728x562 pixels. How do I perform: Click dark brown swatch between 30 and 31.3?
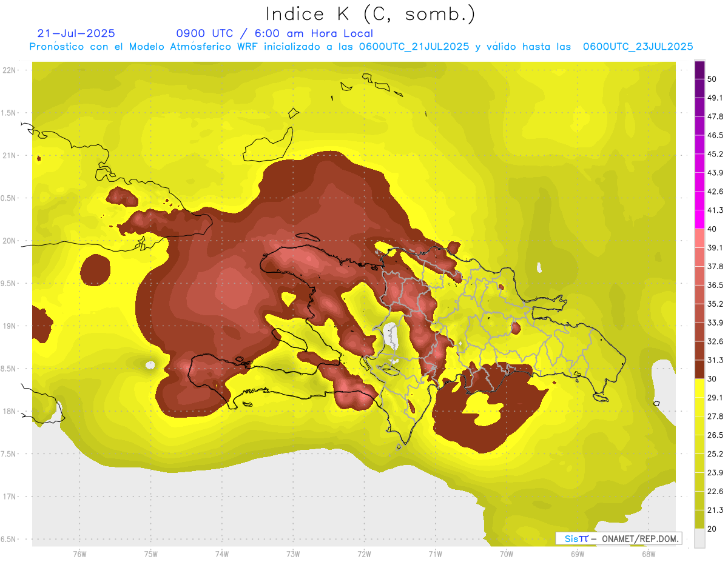click(699, 369)
